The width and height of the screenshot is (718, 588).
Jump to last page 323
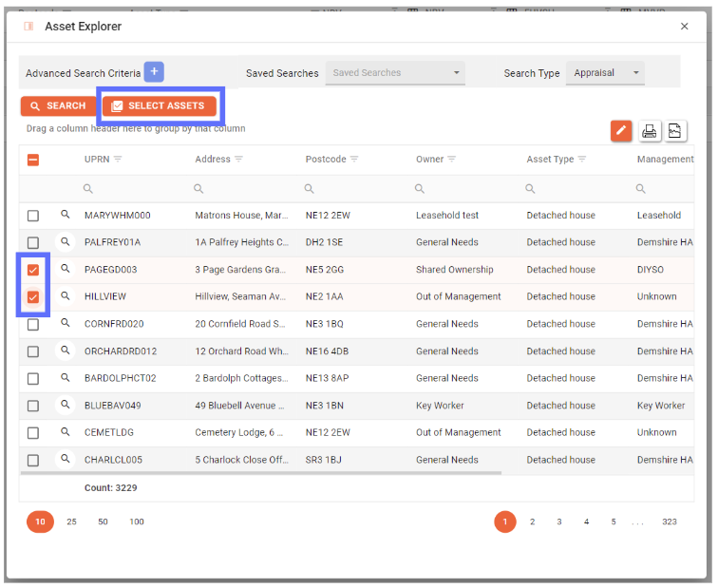point(670,522)
